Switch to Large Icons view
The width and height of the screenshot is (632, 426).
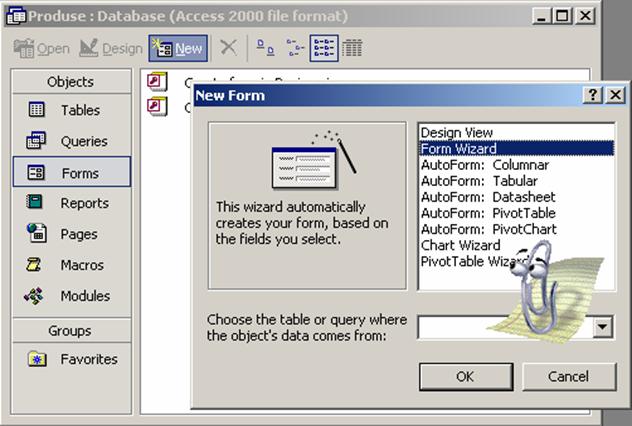[266, 48]
